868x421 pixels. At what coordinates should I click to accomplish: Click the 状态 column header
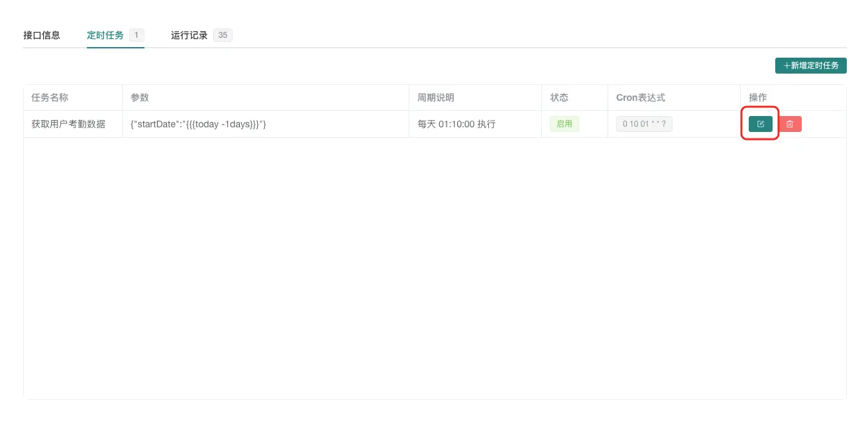[x=559, y=97]
